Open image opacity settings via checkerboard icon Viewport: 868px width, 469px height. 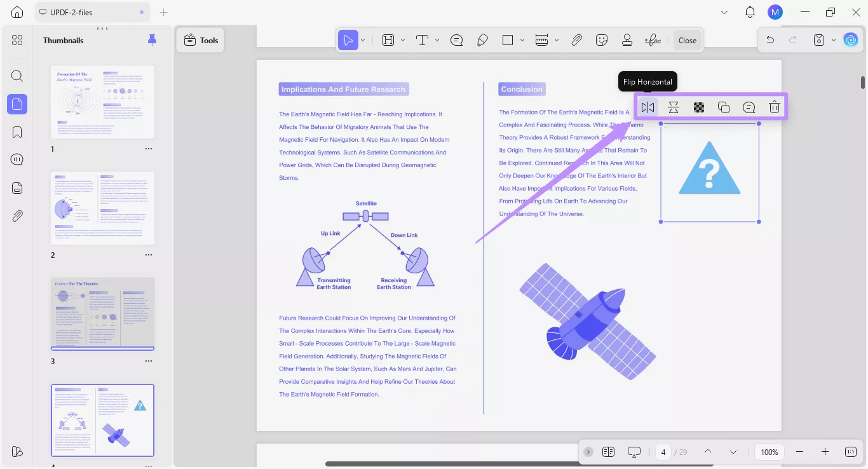point(698,107)
